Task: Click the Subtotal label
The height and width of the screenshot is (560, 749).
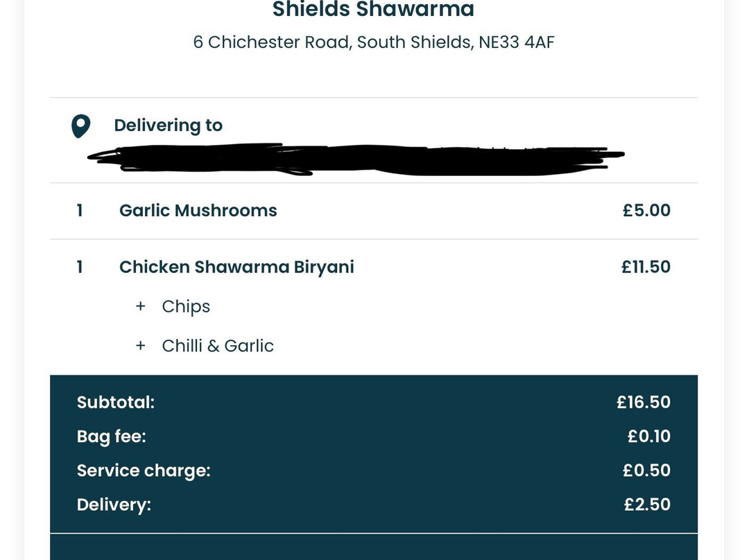Action: click(116, 403)
